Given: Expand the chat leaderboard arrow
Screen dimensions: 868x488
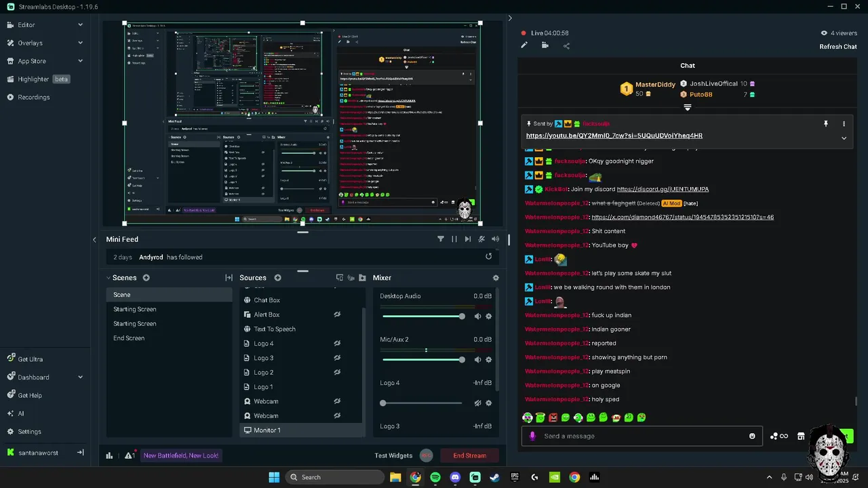Looking at the screenshot, I should pyautogui.click(x=688, y=108).
